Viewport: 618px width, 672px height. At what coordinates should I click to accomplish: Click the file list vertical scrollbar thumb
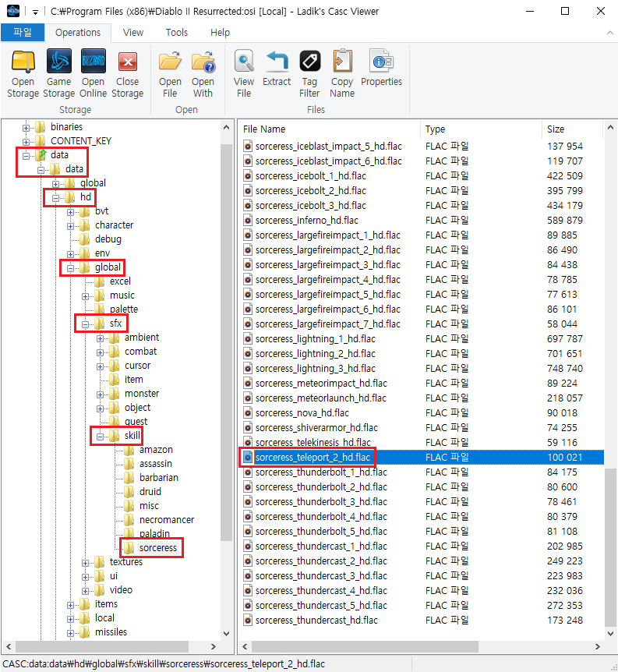click(610, 547)
